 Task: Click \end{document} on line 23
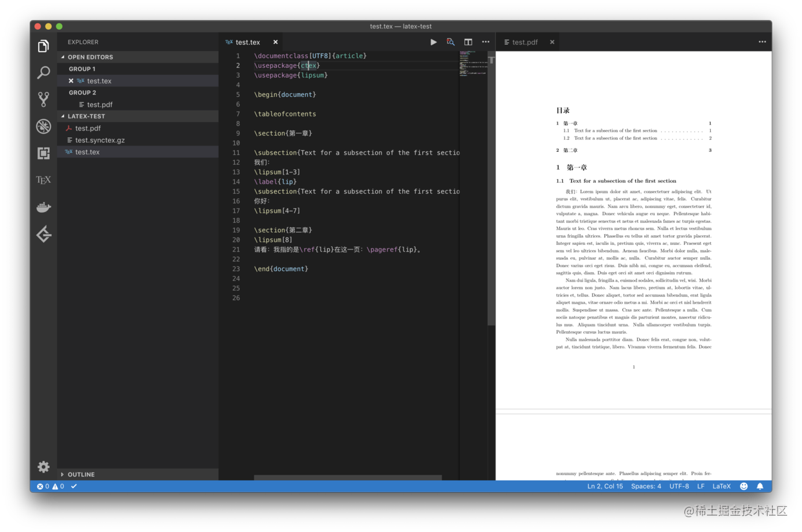pyautogui.click(x=281, y=269)
